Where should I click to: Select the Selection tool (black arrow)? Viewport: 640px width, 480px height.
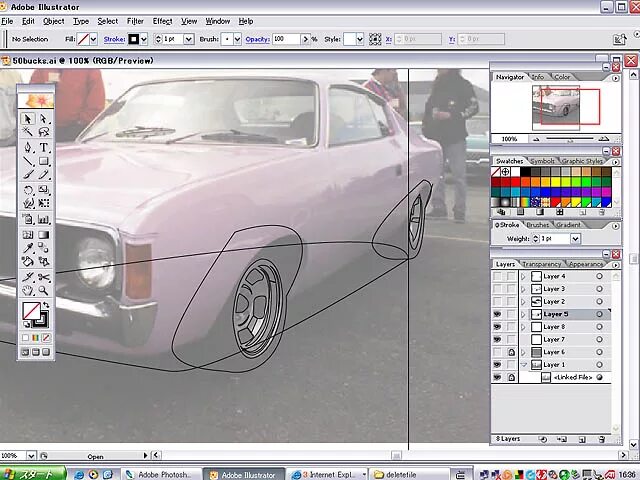pos(28,119)
